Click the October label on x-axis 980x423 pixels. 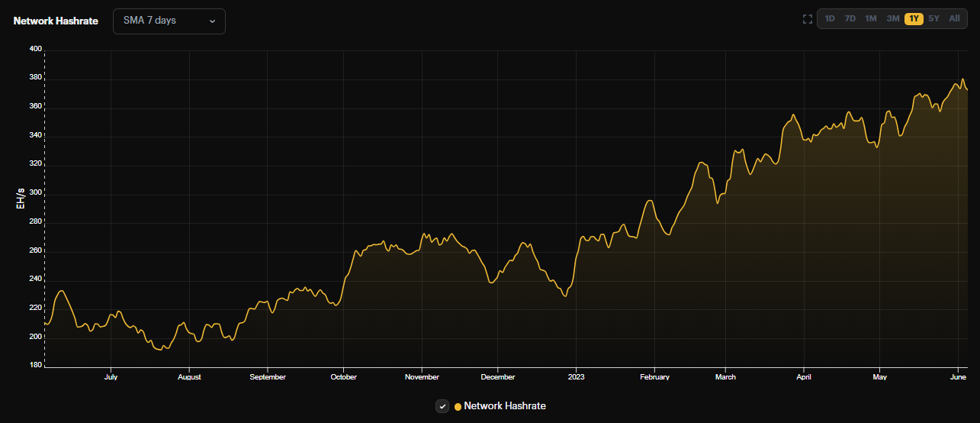344,377
